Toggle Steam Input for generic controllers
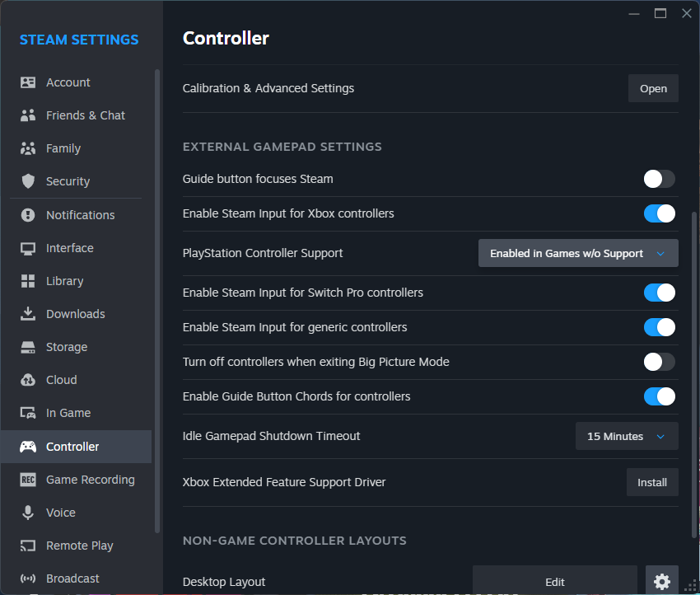Screen dimensions: 700x595 tap(659, 327)
